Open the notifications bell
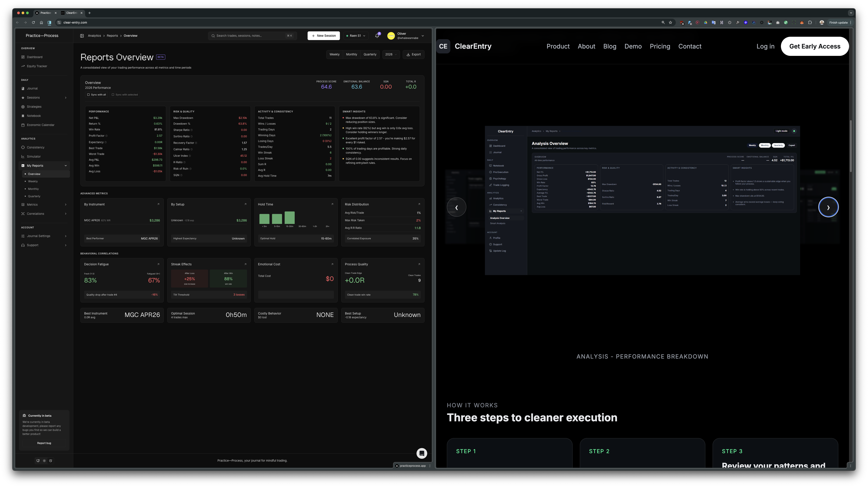The width and height of the screenshot is (868, 487). point(377,36)
